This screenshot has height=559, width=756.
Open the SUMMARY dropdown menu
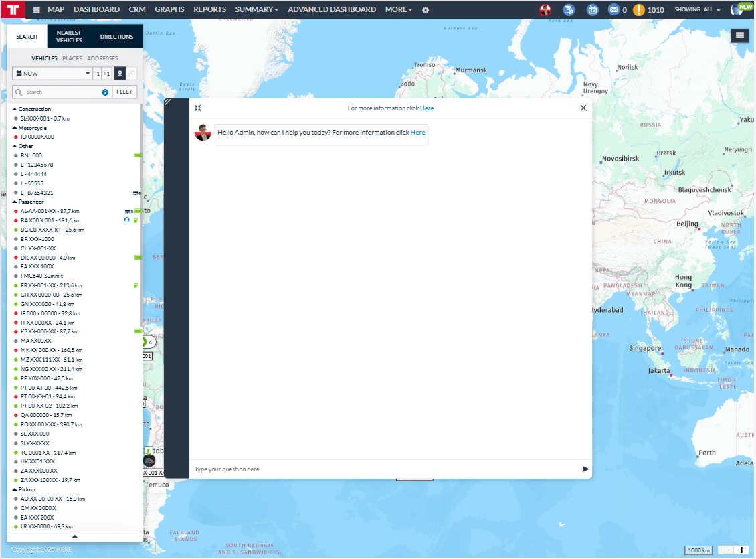pos(256,9)
